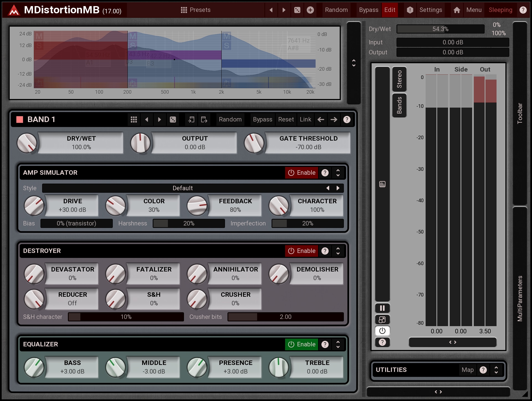Viewport: 532px width, 401px height.
Task: Pause the level meter display
Action: (382, 308)
